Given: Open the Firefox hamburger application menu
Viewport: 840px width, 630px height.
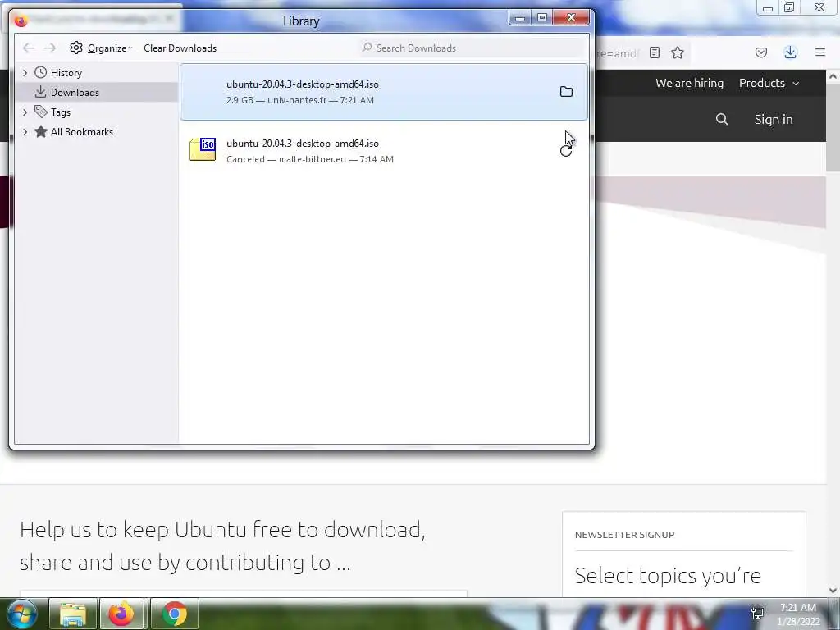Looking at the screenshot, I should point(820,52).
